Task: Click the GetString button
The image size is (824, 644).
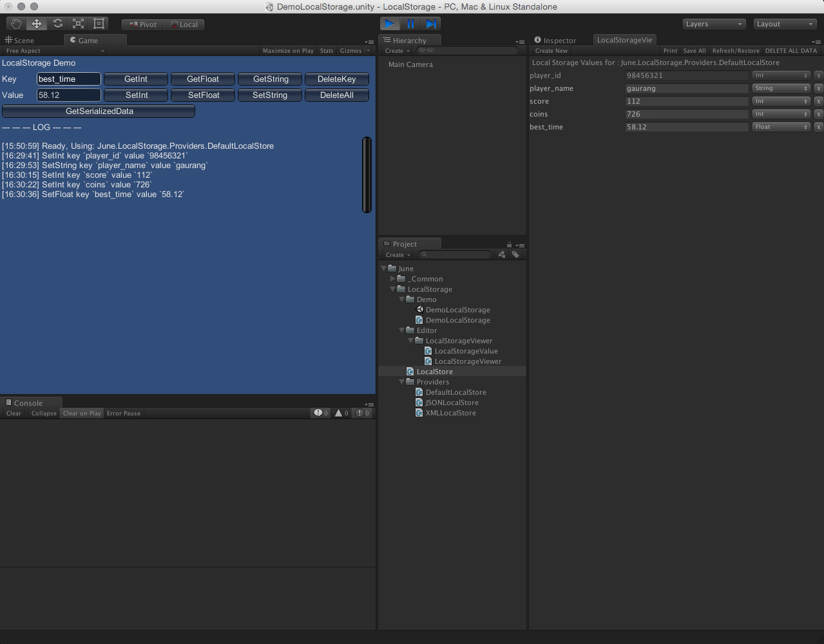Action: [271, 79]
